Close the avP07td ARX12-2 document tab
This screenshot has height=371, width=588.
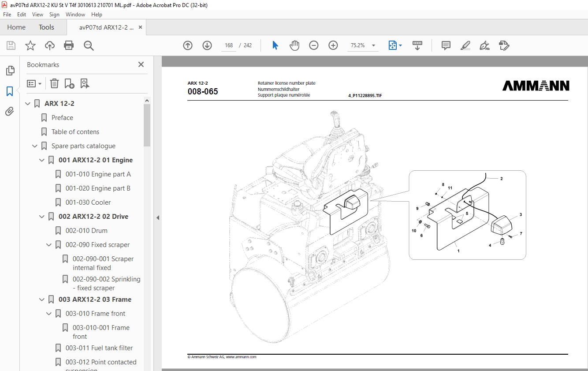[141, 27]
